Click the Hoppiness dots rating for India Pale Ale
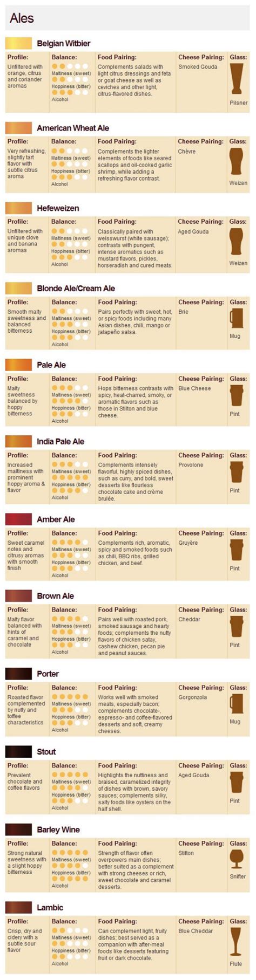Screen dimensions: 256x980 point(70,478)
